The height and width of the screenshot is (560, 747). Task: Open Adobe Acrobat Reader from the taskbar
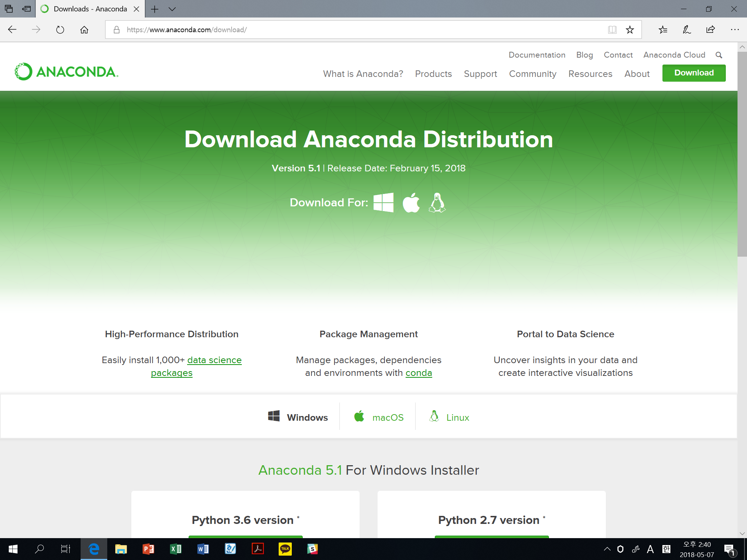pos(258,549)
